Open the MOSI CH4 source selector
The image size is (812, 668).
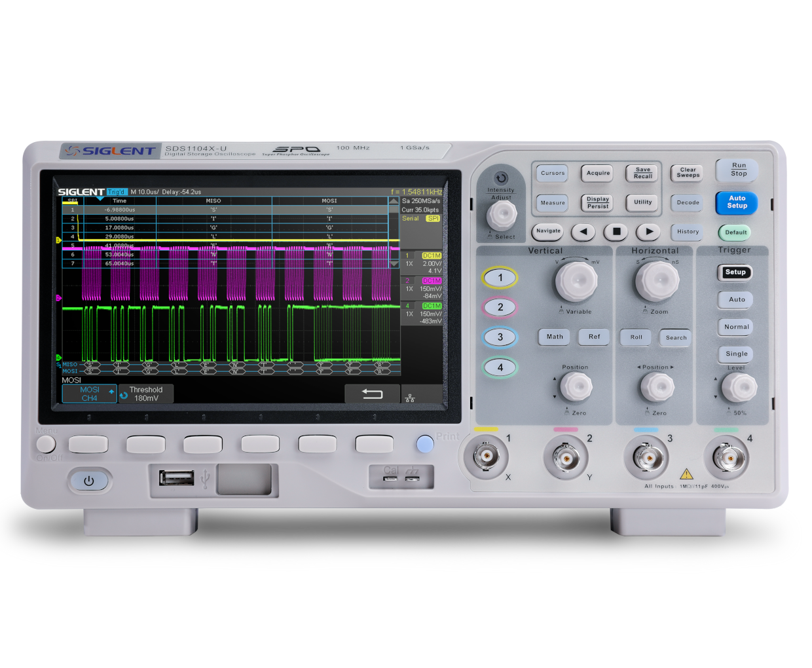tap(89, 394)
